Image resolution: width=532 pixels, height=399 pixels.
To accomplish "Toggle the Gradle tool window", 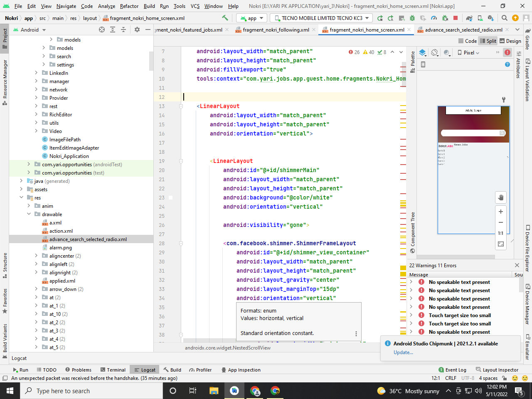I will coord(527,39).
